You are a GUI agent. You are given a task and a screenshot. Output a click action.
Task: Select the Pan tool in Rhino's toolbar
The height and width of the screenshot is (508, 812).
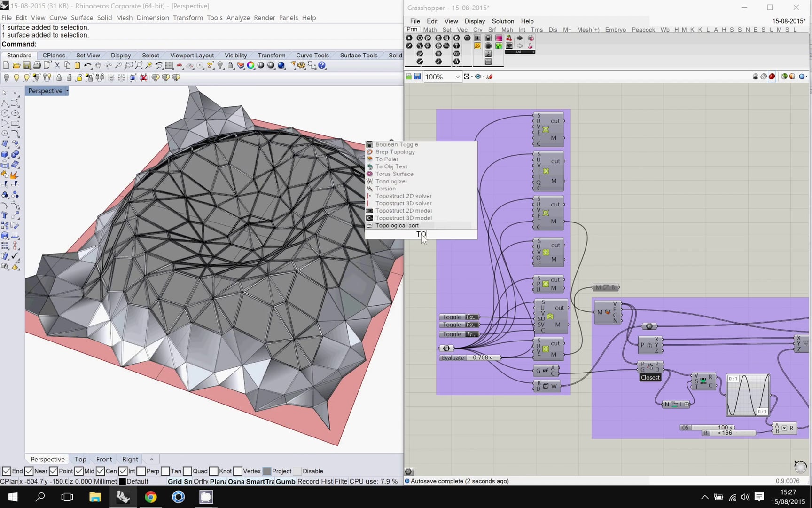click(x=98, y=65)
